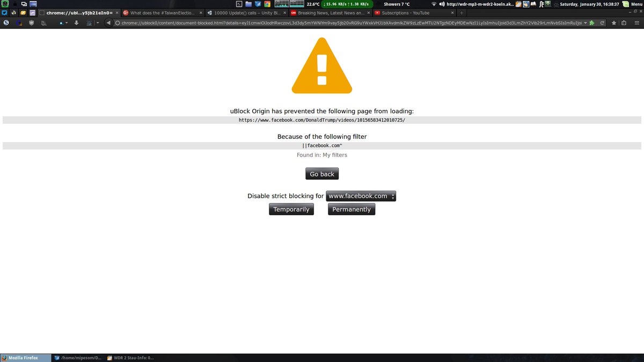The width and height of the screenshot is (644, 362).
Task: Switch to the CNN Breaking News tab
Action: click(x=331, y=13)
